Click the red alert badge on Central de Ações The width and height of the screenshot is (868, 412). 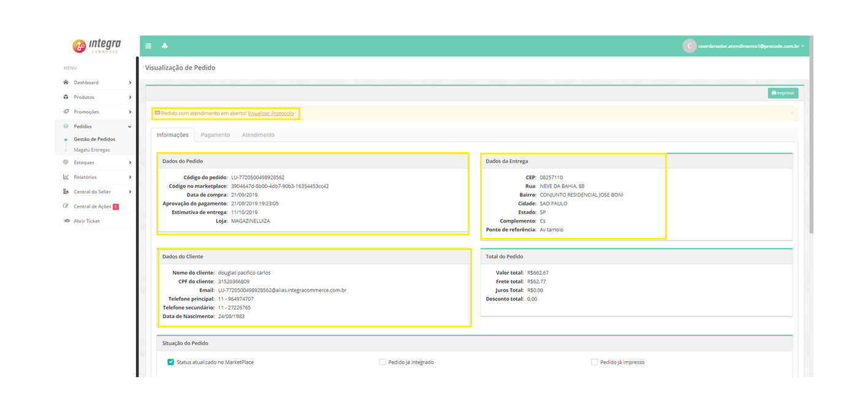[115, 207]
